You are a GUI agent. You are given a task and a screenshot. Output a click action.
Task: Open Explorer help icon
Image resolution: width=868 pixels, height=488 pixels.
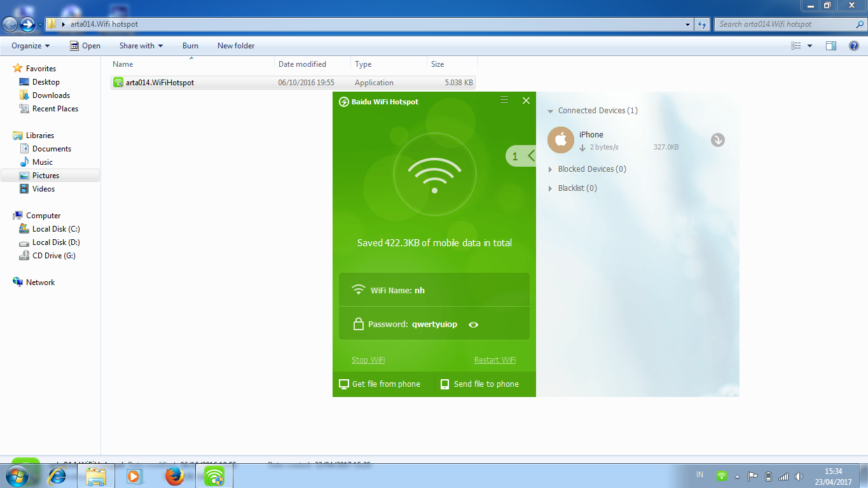pos(854,46)
